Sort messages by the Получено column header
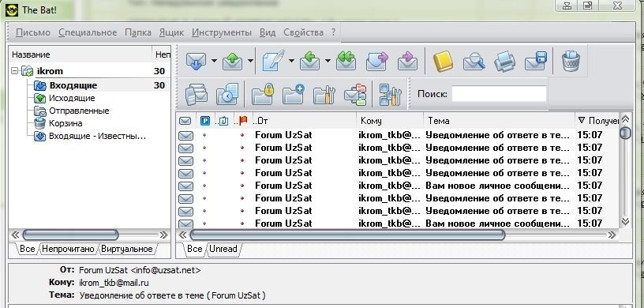Viewport: 644px width, 308px height. click(x=598, y=121)
